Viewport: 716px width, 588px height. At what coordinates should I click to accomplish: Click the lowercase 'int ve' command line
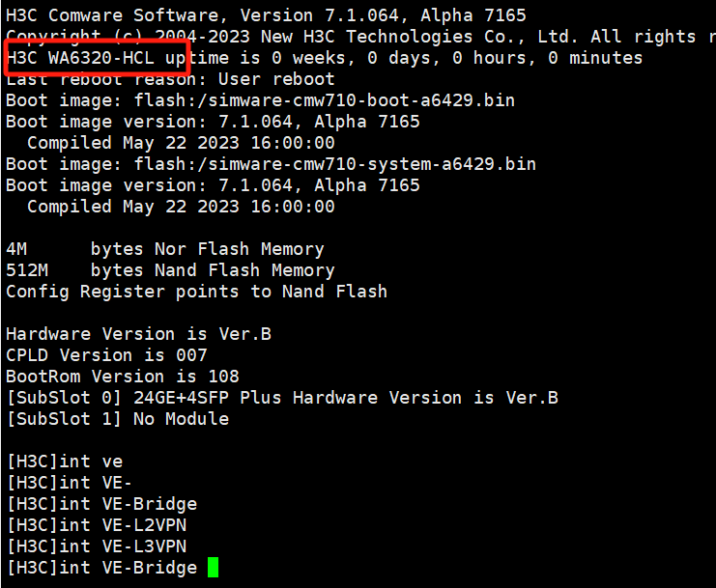coord(64,462)
